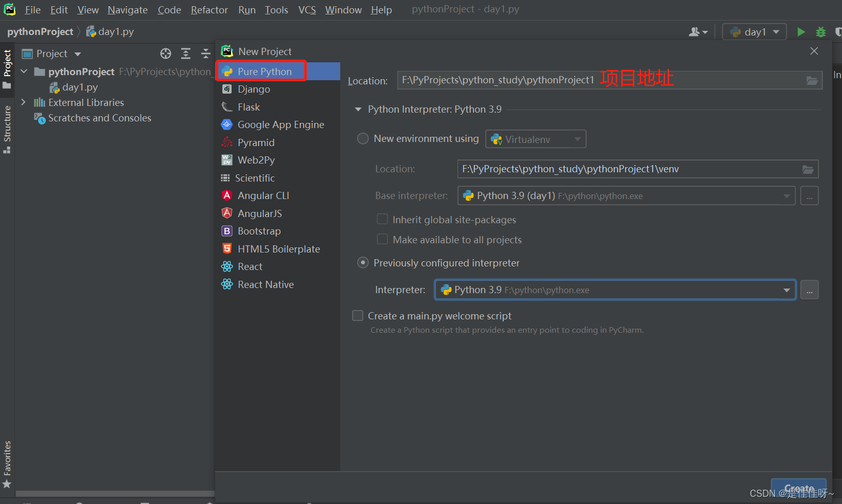This screenshot has height=504, width=842.
Task: Open the Refactor menu
Action: [x=209, y=10]
